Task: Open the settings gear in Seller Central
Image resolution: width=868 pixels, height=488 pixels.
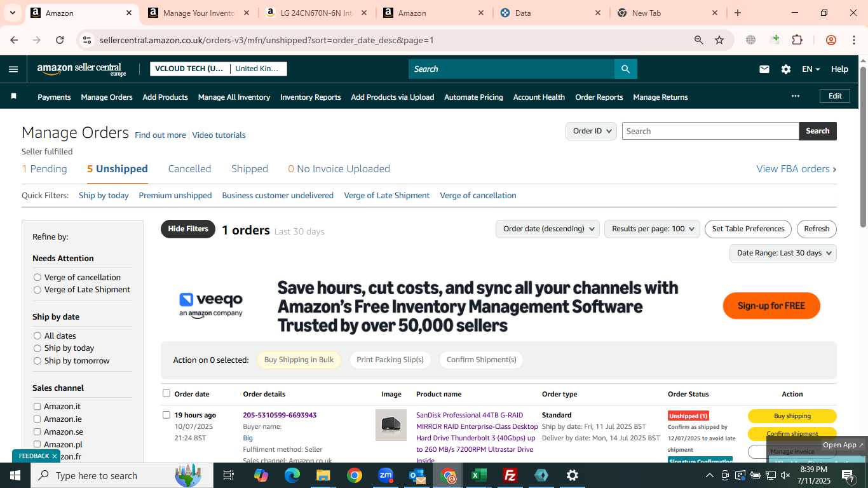Action: [x=786, y=69]
